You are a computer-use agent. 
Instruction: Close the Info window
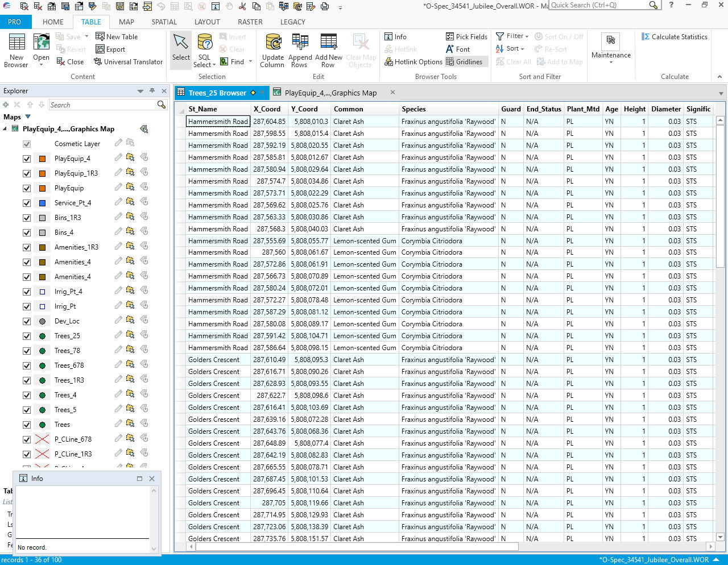pos(152,479)
